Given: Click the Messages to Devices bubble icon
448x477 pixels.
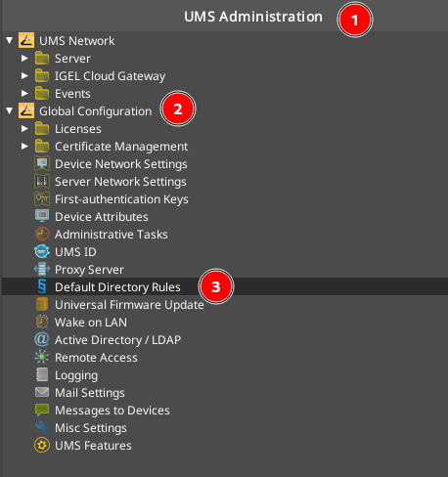Looking at the screenshot, I should coord(42,410).
